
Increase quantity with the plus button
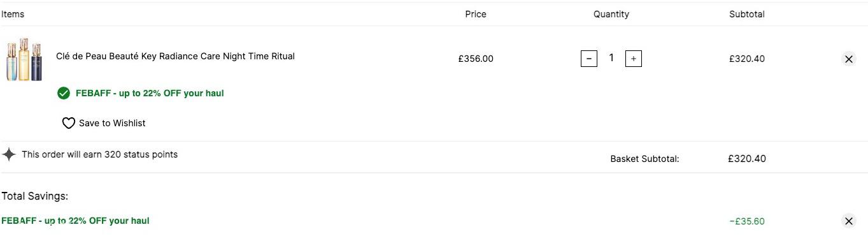pyautogui.click(x=633, y=59)
